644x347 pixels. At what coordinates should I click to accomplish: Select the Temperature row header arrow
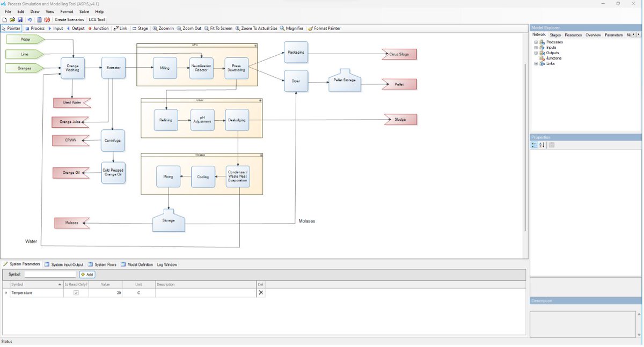coord(6,293)
